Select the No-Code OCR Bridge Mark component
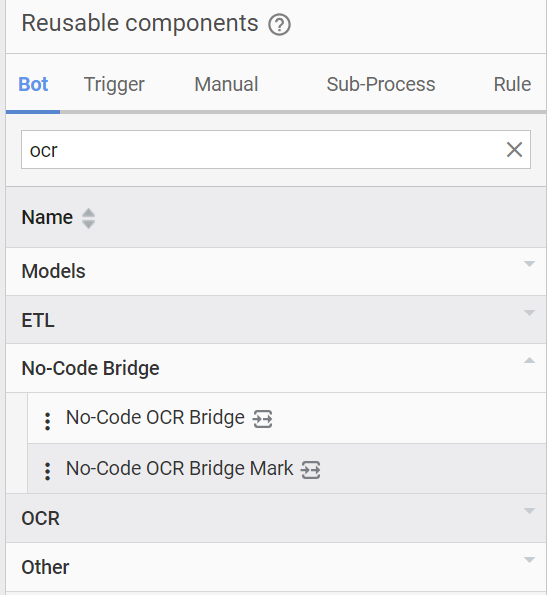The width and height of the screenshot is (547, 595). [x=179, y=468]
